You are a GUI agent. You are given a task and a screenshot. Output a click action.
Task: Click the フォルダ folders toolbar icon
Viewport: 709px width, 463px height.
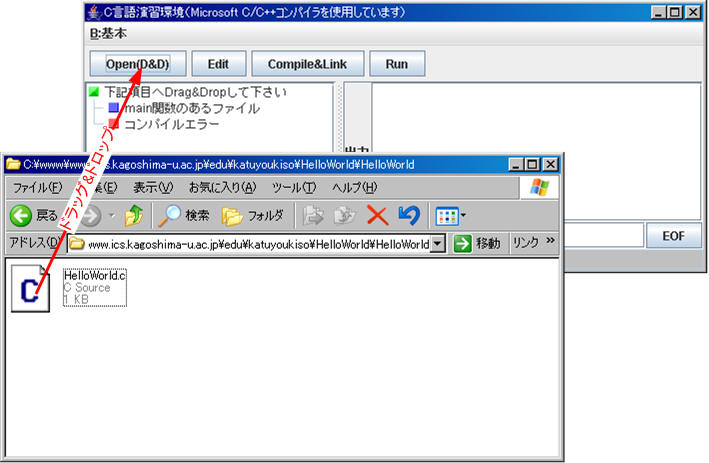pos(233,215)
